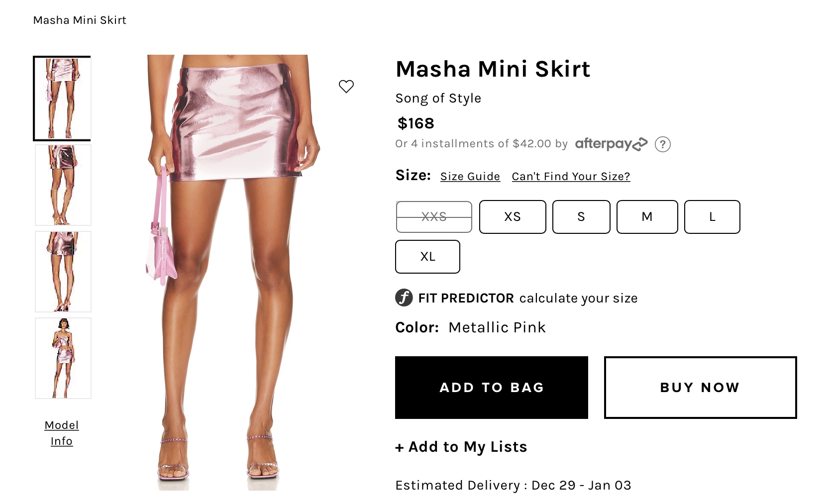Open Can't Find Your Size link
This screenshot has height=504, width=830.
(x=571, y=177)
